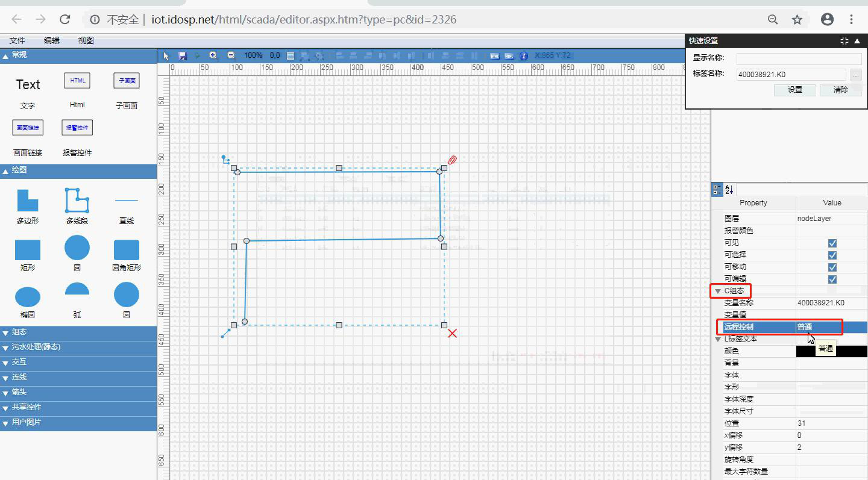The image size is (868, 480).
Task: Pick the 椭圆 ellipse shape
Action: (x=28, y=297)
